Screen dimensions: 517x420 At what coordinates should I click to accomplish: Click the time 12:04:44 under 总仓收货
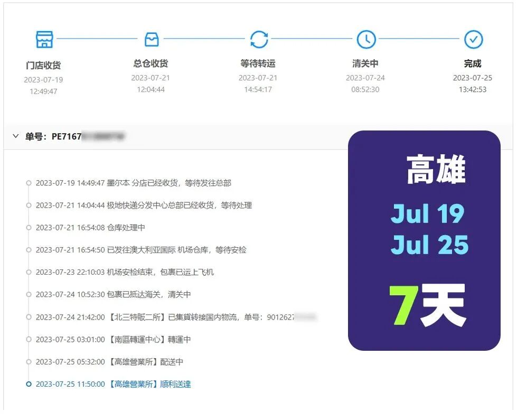click(151, 89)
